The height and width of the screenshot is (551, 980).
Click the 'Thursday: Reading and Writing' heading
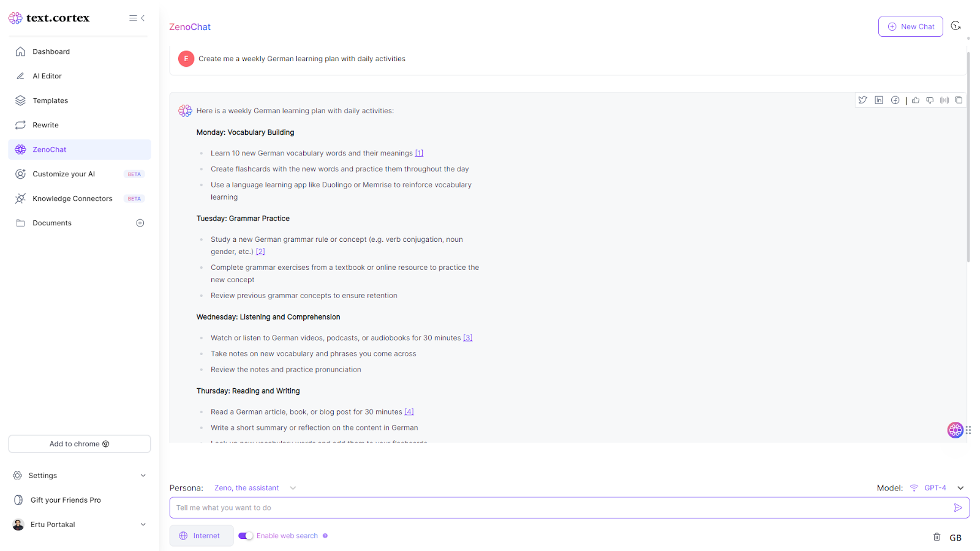[x=248, y=391]
